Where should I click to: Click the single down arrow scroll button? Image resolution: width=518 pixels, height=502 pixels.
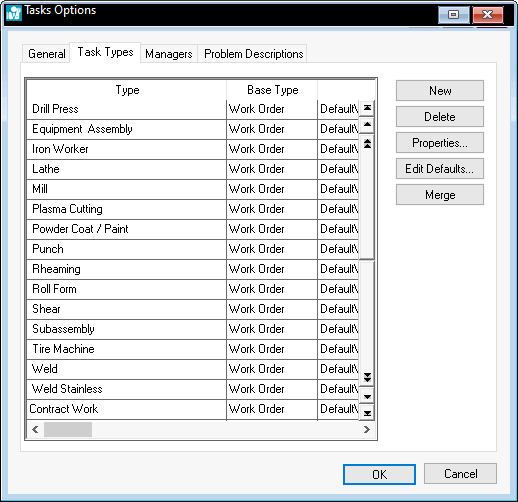pyautogui.click(x=367, y=396)
